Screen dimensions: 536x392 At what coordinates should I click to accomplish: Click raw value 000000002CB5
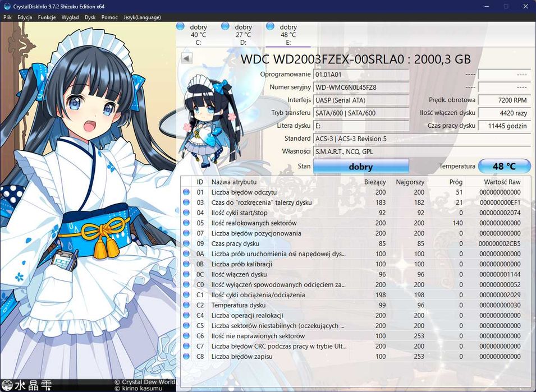[500, 243]
